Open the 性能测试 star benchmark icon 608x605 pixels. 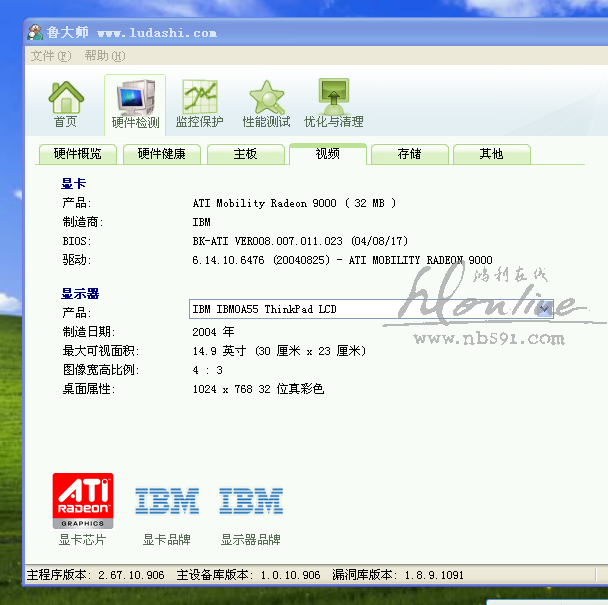pos(266,104)
